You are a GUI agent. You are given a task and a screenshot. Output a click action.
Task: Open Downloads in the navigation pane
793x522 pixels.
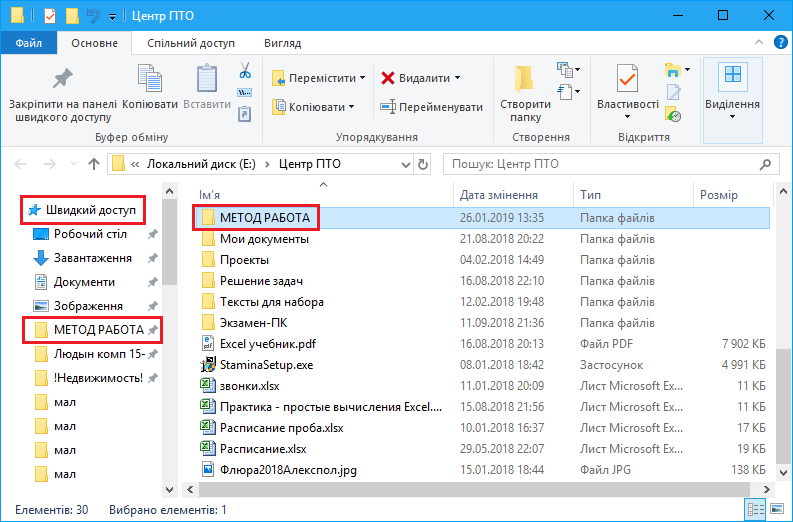coord(93,258)
